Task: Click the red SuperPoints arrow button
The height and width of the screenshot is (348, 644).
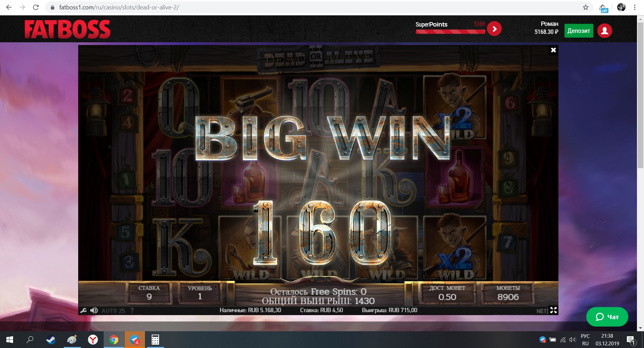Action: [494, 29]
